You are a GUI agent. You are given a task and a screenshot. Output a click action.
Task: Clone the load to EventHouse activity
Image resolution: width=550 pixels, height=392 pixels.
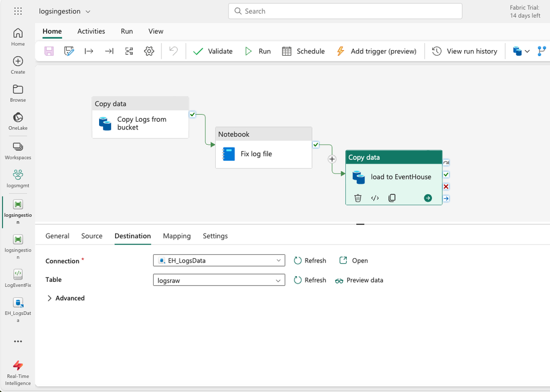(x=392, y=198)
